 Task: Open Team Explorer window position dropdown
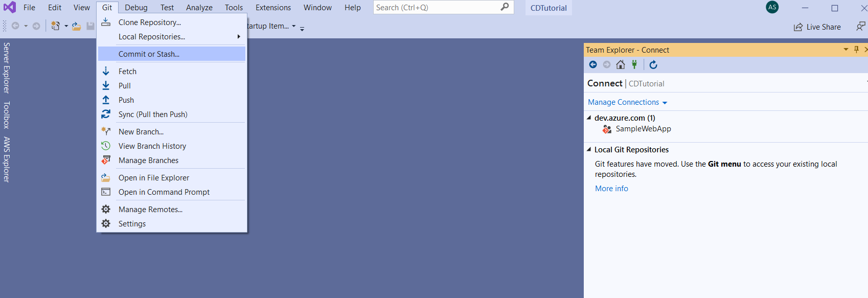[846, 50]
